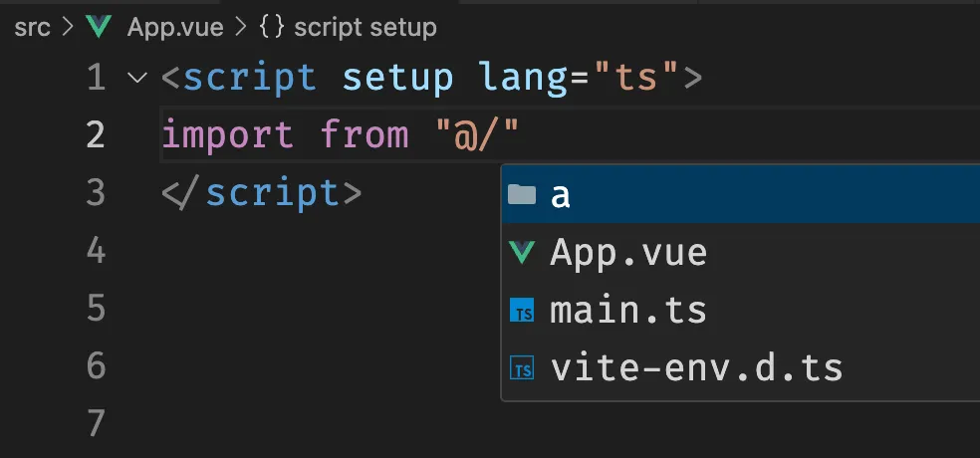Click the "@/" import path string
980x458 pixels.
479,135
